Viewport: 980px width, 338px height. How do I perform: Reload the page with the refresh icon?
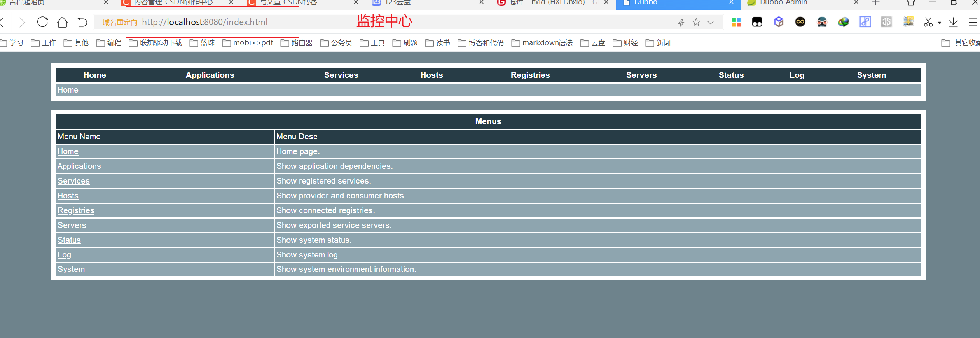tap(43, 22)
